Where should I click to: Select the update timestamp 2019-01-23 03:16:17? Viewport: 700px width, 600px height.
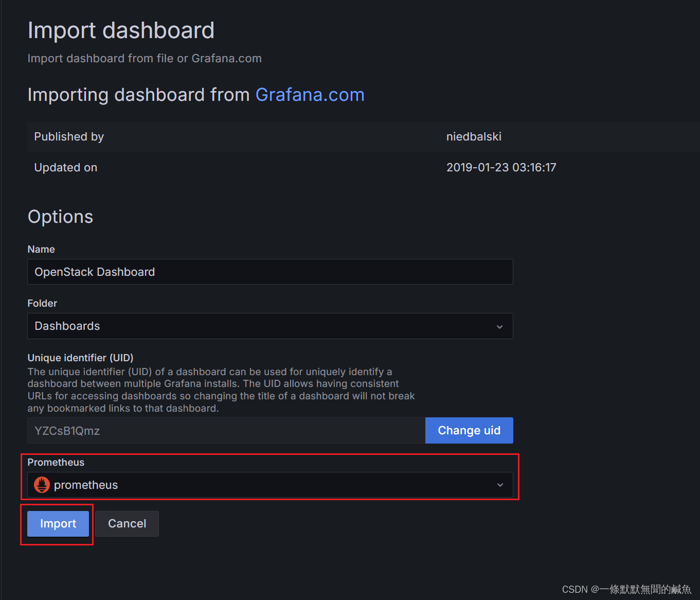501,168
